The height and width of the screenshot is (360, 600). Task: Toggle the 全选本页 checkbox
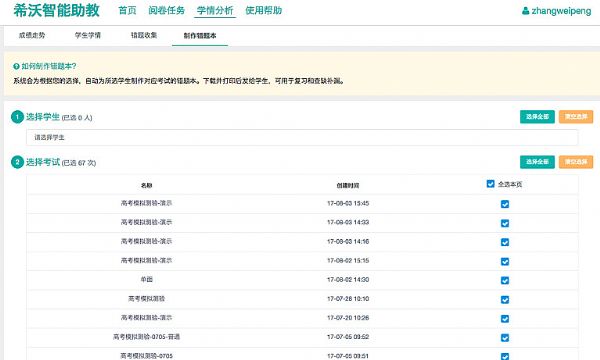tap(490, 184)
